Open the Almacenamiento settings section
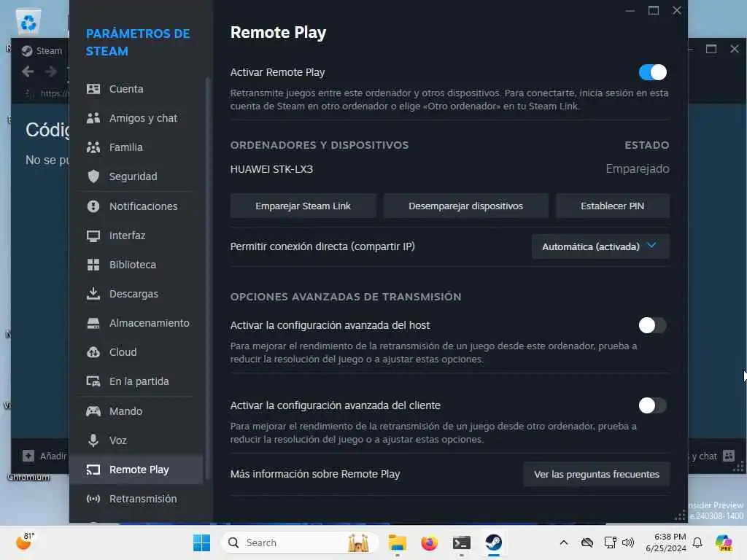The width and height of the screenshot is (747, 560). [x=138, y=323]
